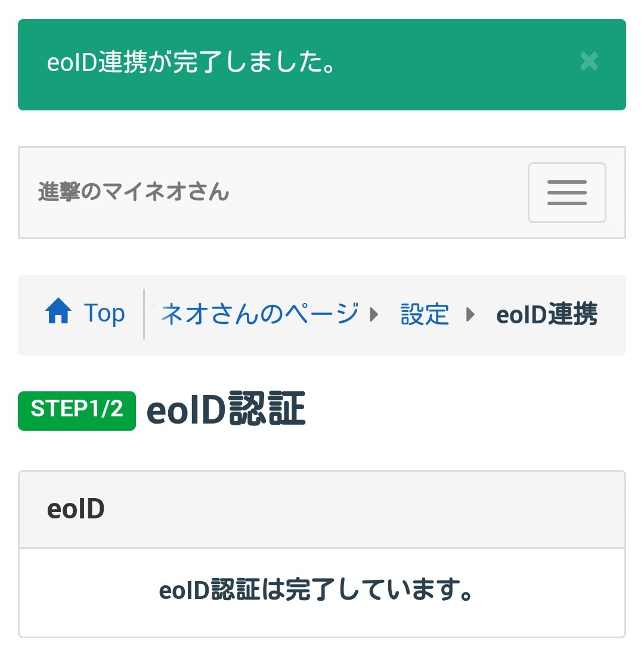Click the gray breadcrumb bar background
The width and height of the screenshot is (644, 658).
pyautogui.click(x=322, y=346)
